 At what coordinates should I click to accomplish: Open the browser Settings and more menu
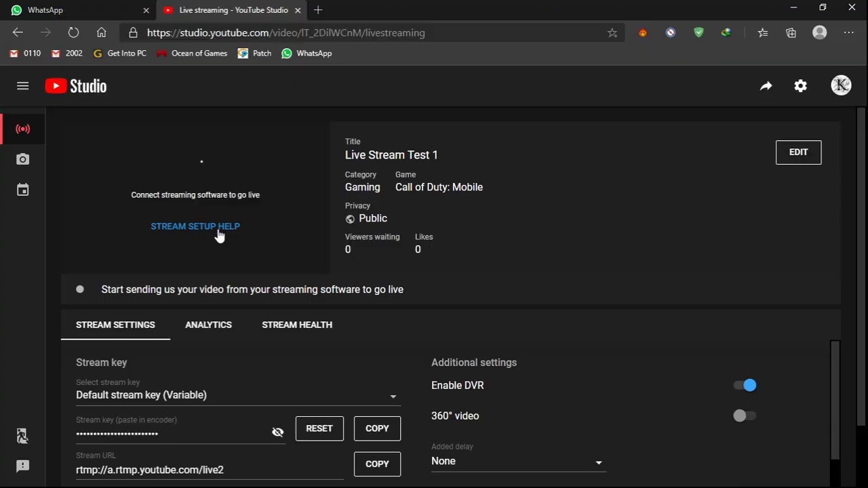click(848, 33)
